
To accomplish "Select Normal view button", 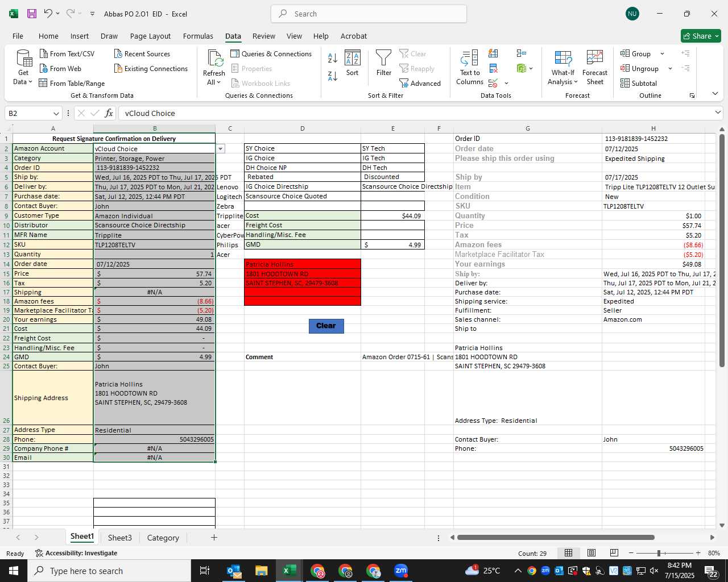I will [x=568, y=553].
